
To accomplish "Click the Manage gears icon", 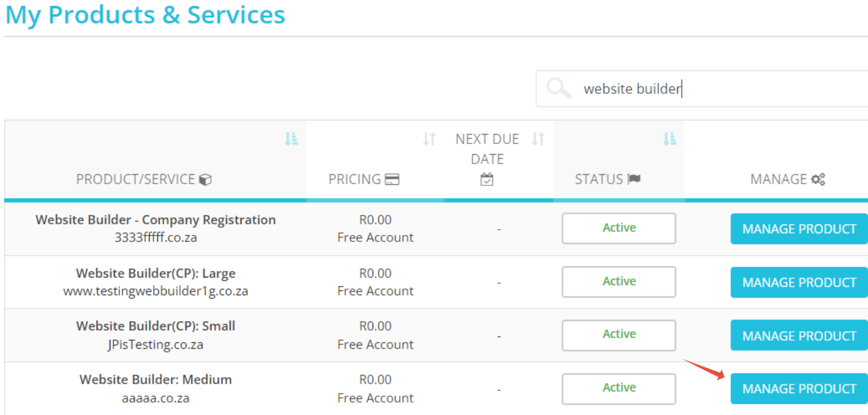I will click(818, 179).
